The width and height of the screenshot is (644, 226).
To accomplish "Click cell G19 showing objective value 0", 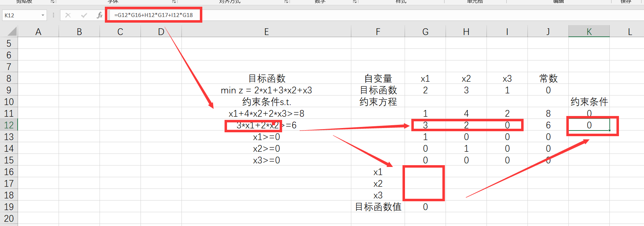I will [425, 207].
